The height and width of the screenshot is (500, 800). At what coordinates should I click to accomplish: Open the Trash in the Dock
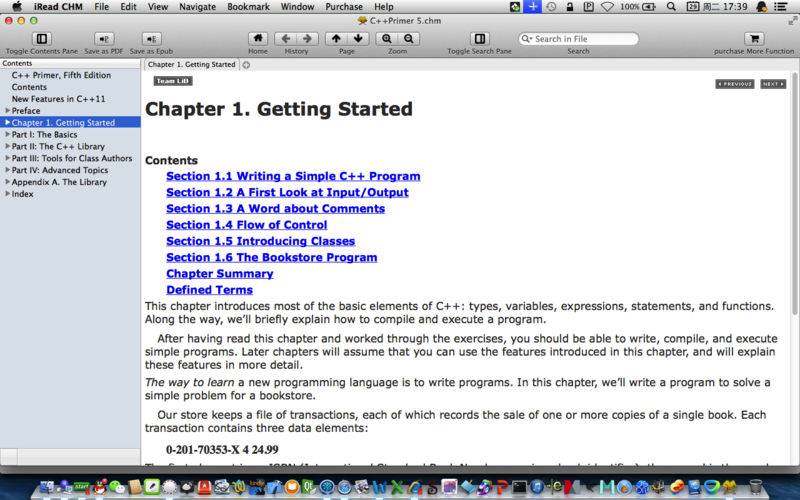[x=756, y=487]
